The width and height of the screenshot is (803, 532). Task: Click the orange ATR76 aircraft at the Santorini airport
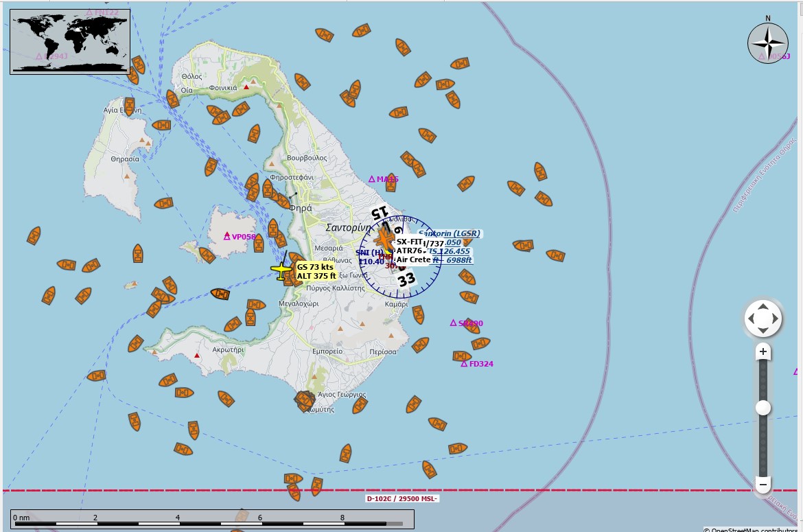tap(384, 239)
